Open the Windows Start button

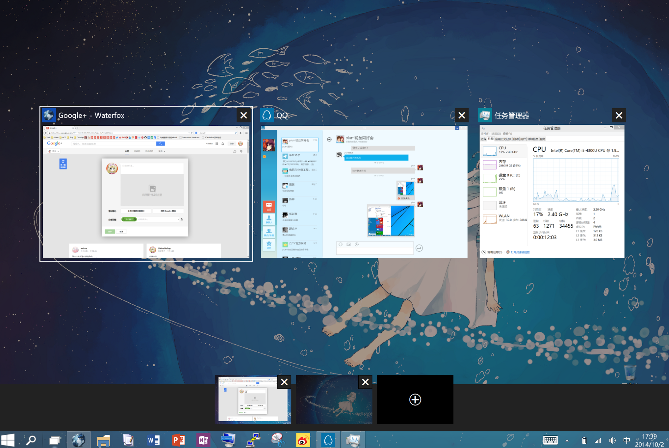click(x=9, y=440)
